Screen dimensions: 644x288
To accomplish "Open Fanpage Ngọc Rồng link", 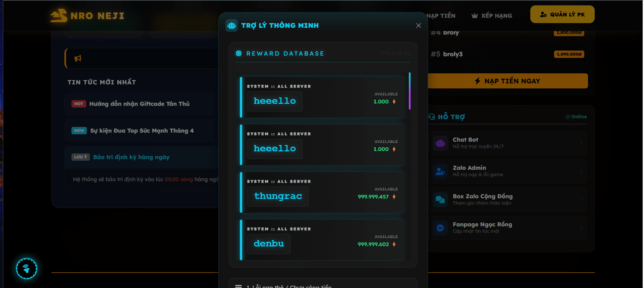I will pos(508,228).
